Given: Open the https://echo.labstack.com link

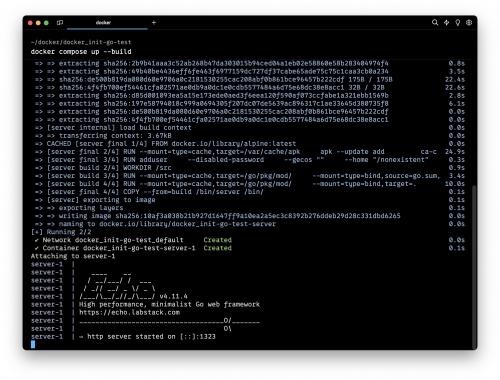Looking at the screenshot, I should tap(129, 312).
